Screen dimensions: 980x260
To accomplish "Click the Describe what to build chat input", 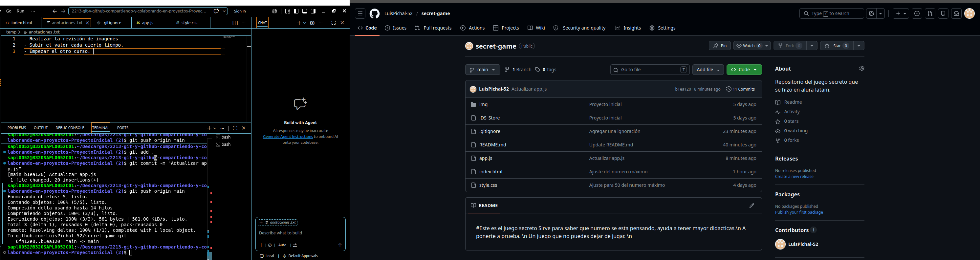I will (300, 233).
